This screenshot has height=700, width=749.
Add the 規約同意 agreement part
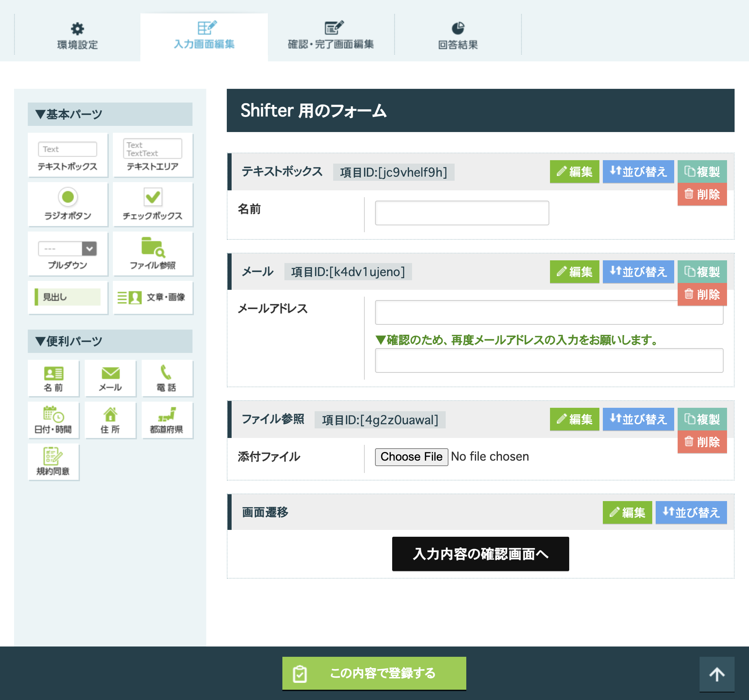tap(54, 462)
